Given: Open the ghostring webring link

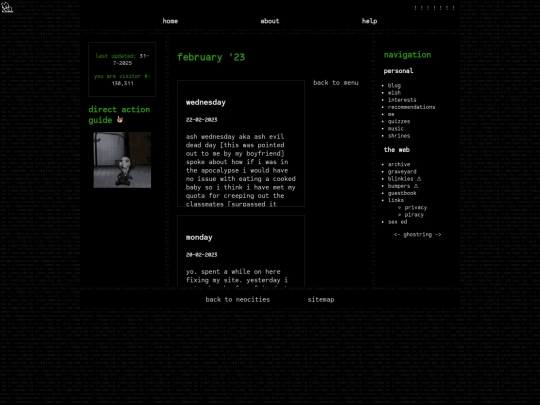Looking at the screenshot, I should [417, 235].
